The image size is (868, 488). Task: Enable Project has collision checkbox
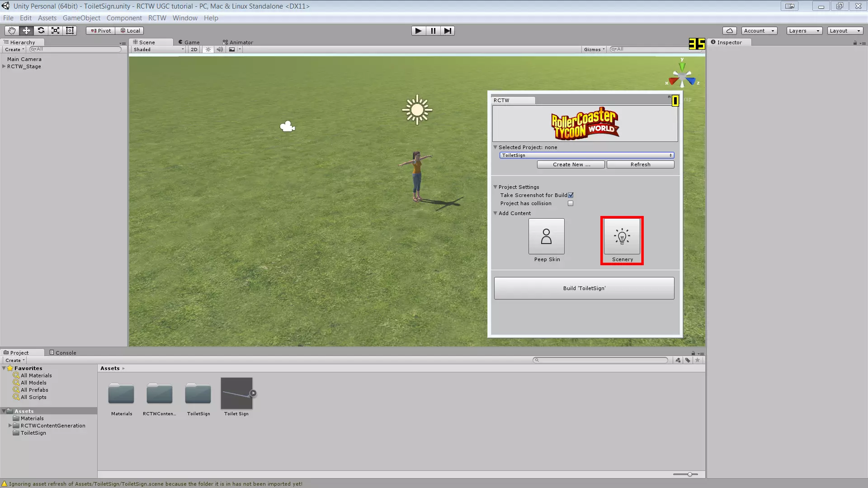[x=571, y=203]
